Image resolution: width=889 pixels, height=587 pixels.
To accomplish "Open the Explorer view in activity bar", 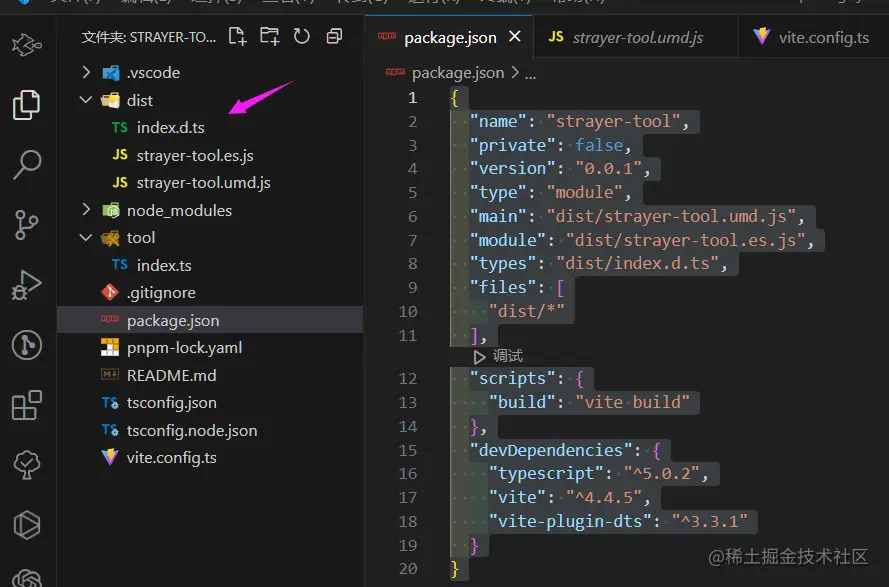I will pyautogui.click(x=27, y=105).
